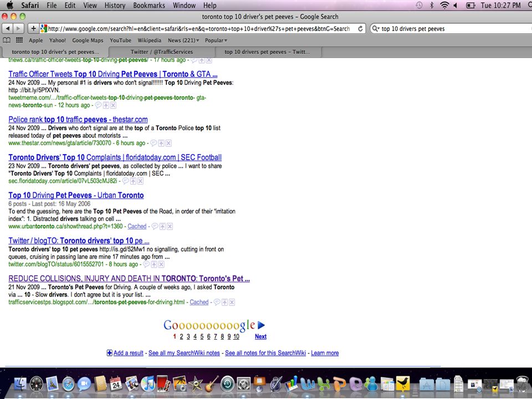The width and height of the screenshot is (532, 399).
Task: Click the clock showing Tue 10:27 PM
Action: click(500, 5)
